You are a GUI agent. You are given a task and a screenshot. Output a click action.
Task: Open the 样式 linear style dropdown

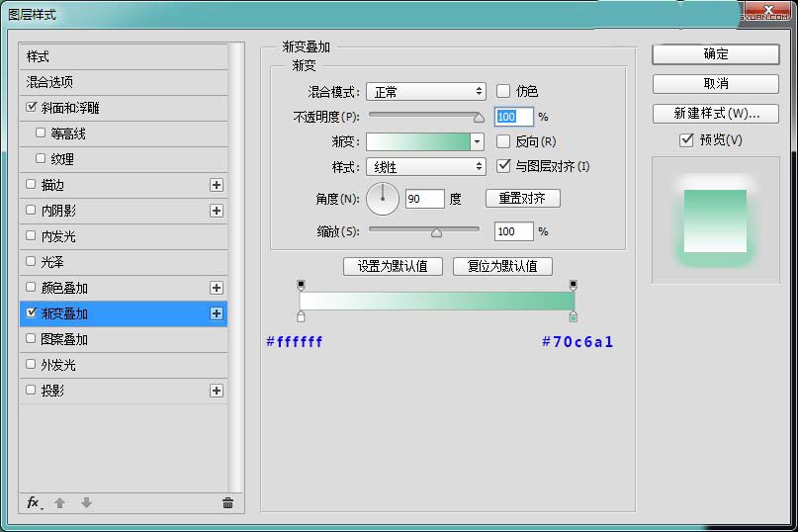coord(426,167)
